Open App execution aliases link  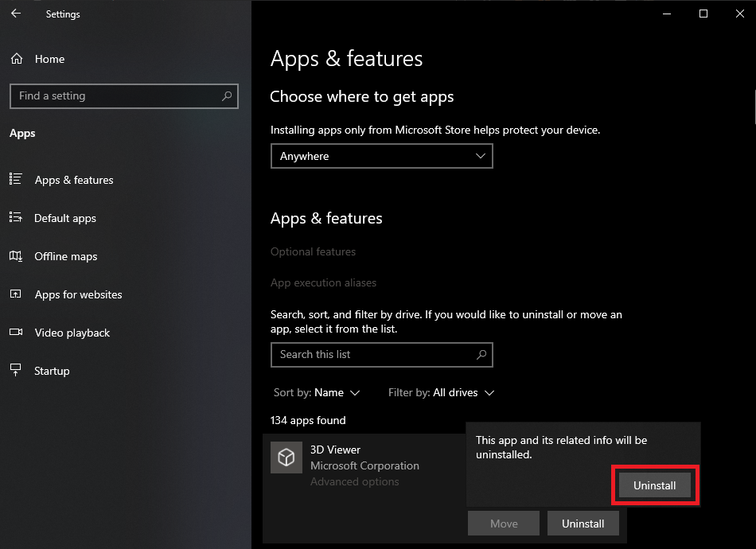pos(323,283)
